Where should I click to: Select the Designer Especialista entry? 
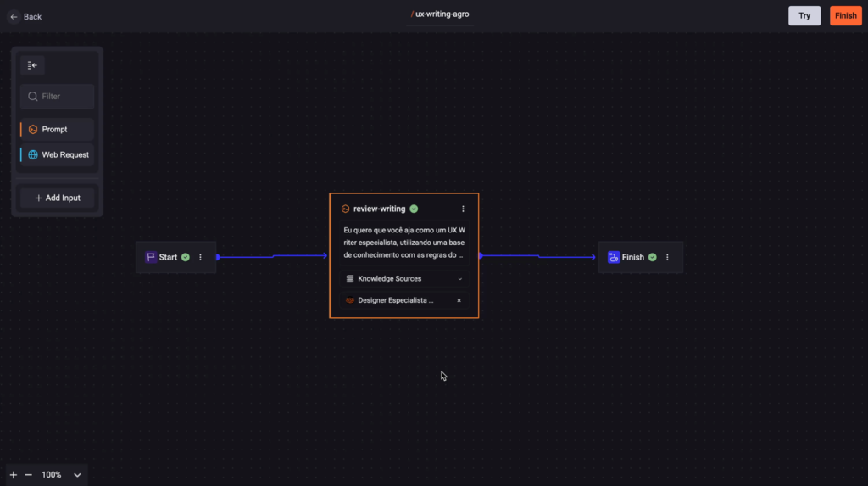(x=404, y=300)
